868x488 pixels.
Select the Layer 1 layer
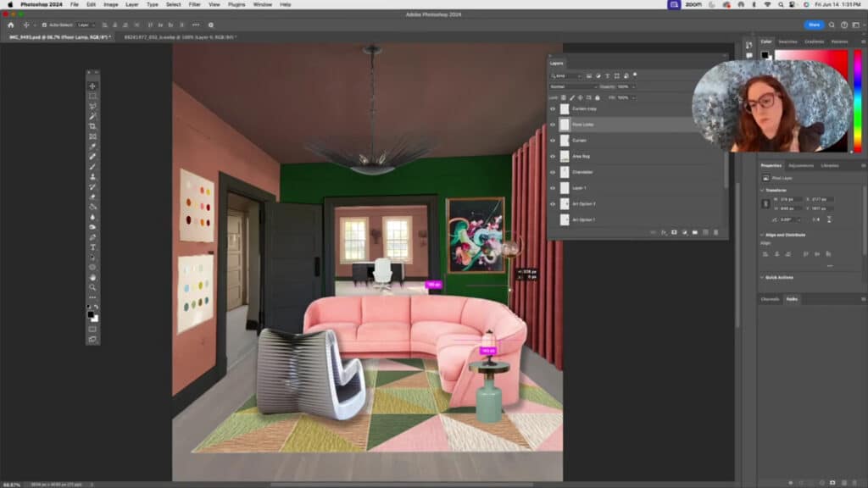click(x=580, y=188)
